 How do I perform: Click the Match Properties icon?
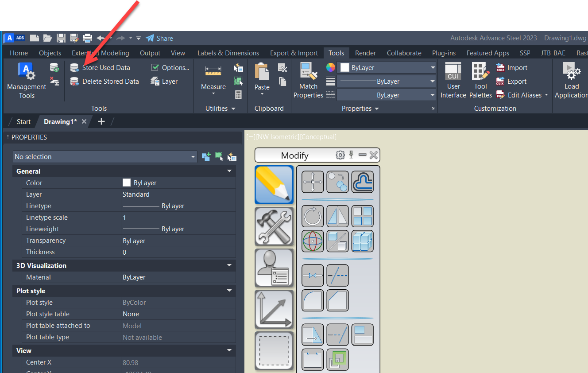click(308, 71)
